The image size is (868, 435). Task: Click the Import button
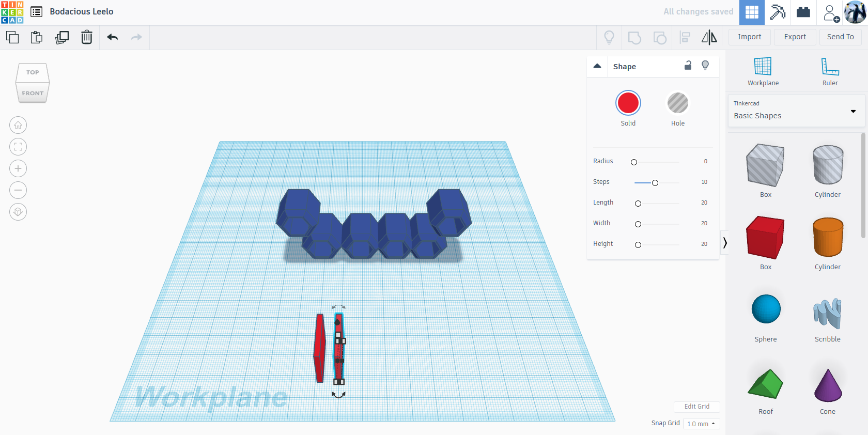(750, 37)
